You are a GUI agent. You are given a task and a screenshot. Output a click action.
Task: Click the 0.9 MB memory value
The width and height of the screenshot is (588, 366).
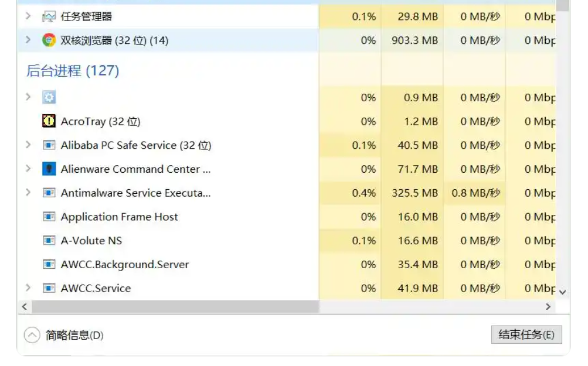421,97
